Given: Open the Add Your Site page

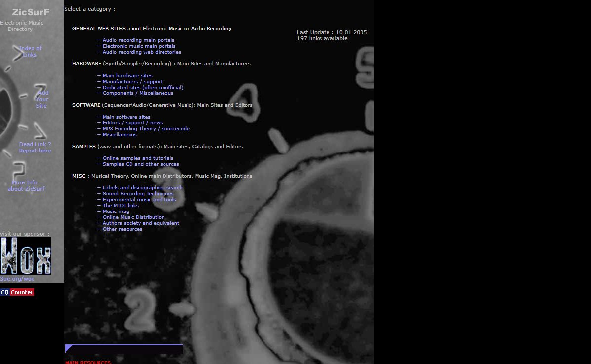Looking at the screenshot, I should coord(42,99).
